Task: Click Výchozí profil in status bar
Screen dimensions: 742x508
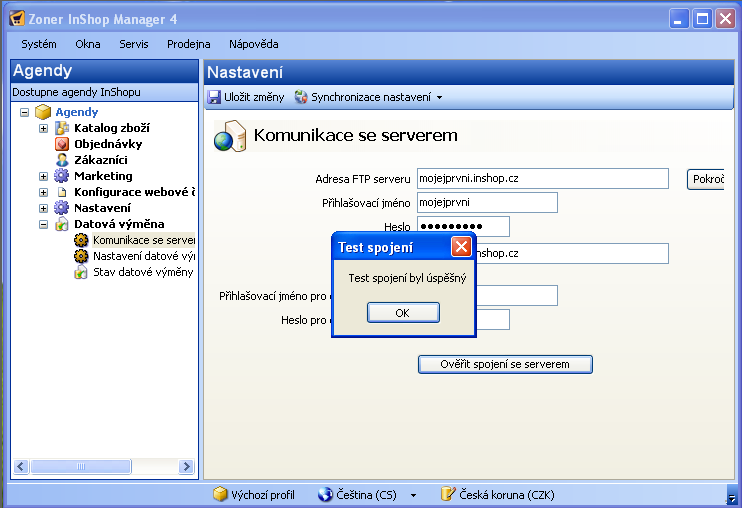Action: 263,495
